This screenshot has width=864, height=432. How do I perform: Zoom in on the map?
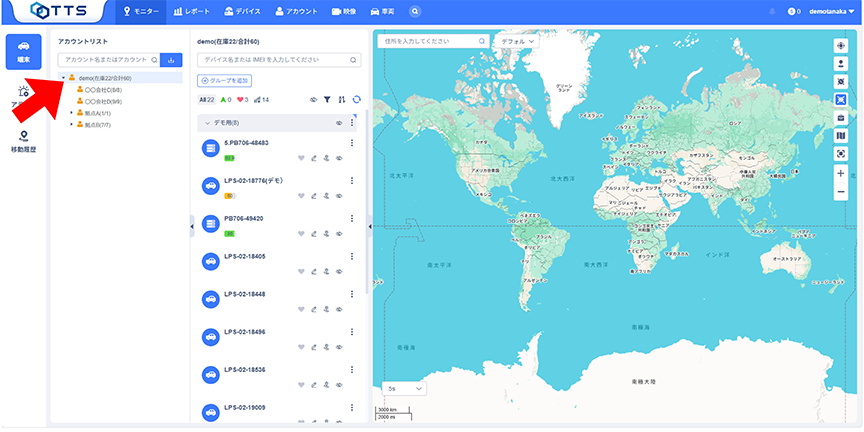pyautogui.click(x=840, y=173)
